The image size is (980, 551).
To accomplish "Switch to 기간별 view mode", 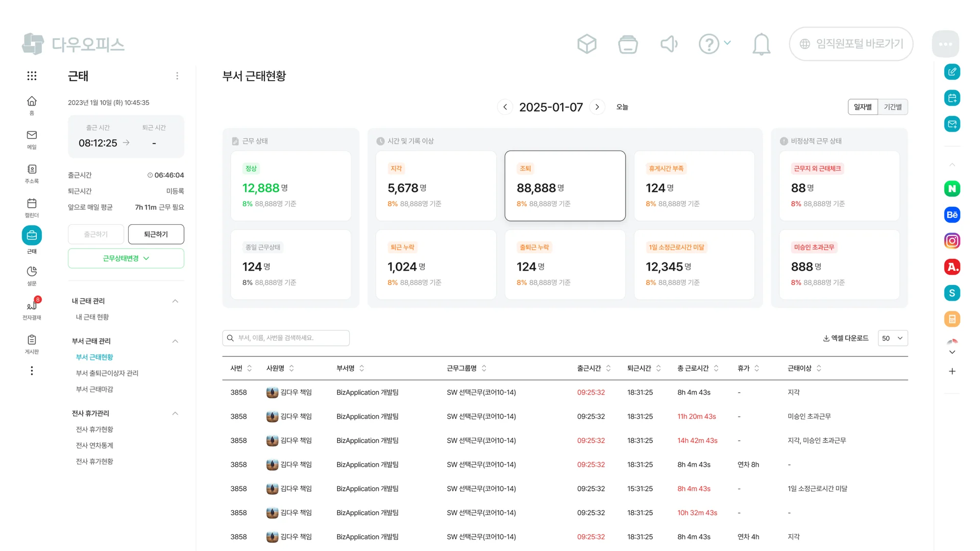I will point(893,107).
